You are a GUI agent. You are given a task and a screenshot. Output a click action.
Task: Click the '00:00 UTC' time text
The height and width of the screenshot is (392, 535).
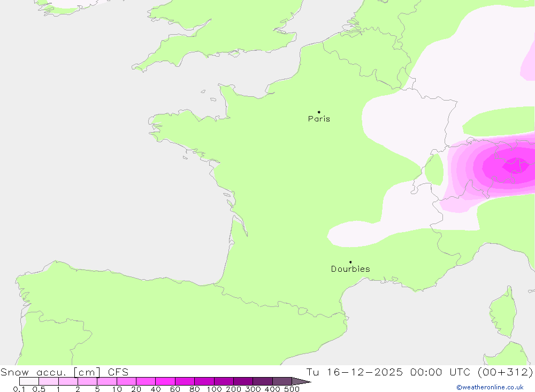[440, 372]
